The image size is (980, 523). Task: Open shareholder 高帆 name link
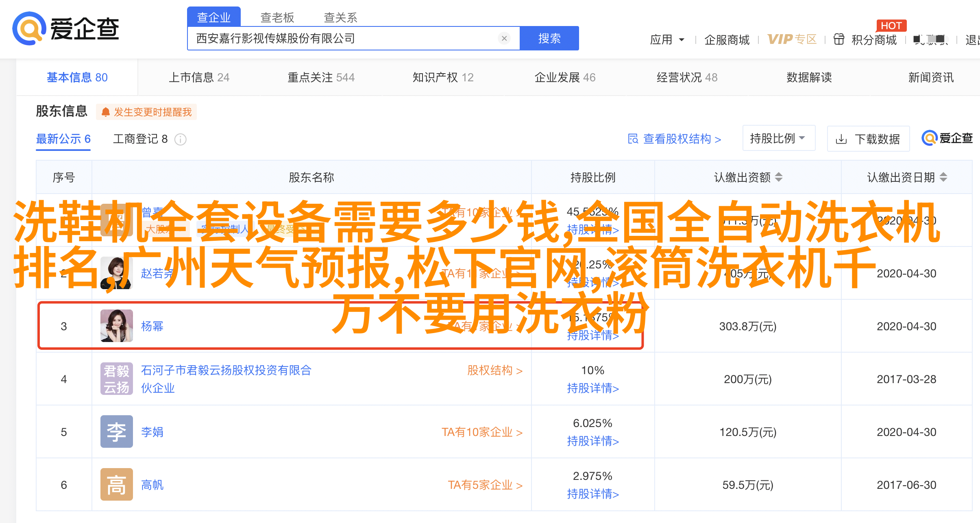click(x=152, y=485)
